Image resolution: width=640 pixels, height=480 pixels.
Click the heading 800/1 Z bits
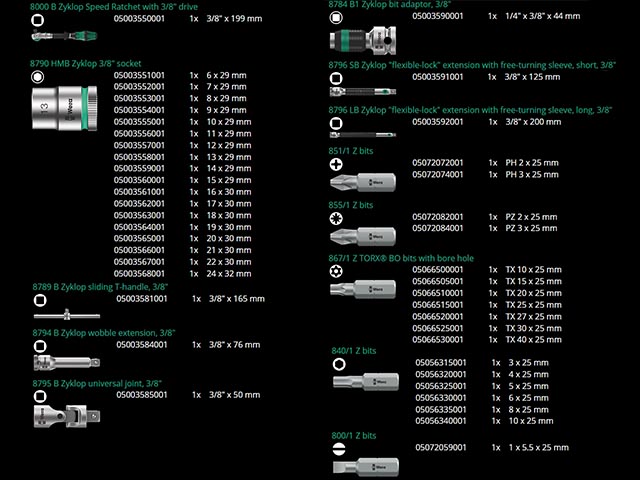[354, 436]
